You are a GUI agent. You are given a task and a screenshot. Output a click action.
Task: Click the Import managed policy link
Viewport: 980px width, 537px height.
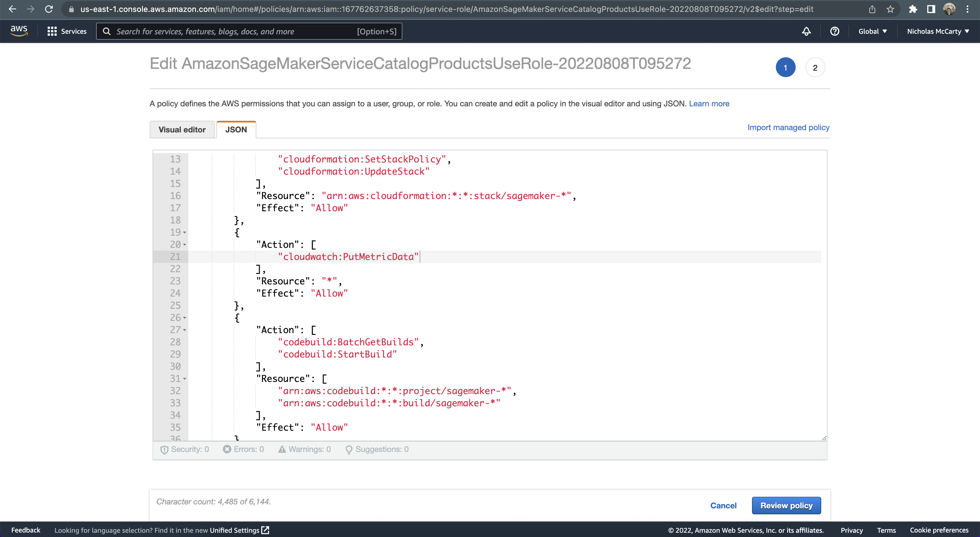pos(788,127)
